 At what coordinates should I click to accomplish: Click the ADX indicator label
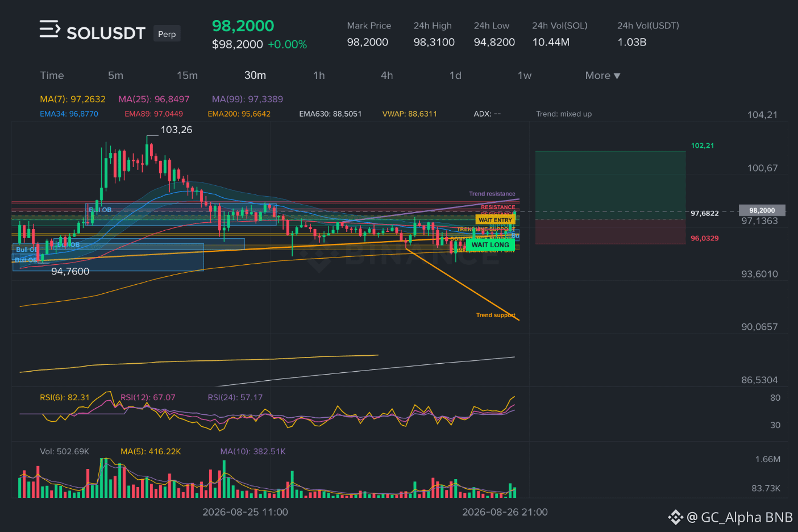(x=487, y=114)
